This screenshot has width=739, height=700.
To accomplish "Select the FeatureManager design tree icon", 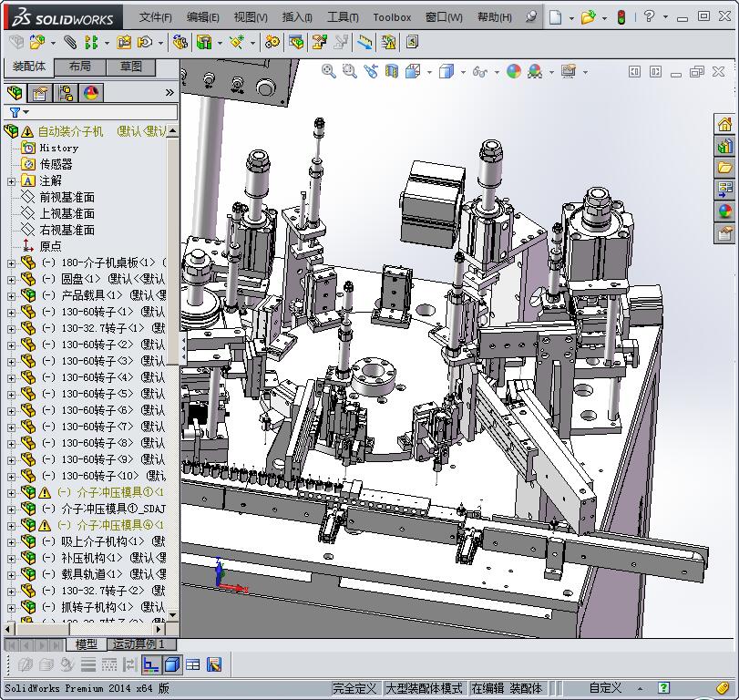I will [15, 93].
